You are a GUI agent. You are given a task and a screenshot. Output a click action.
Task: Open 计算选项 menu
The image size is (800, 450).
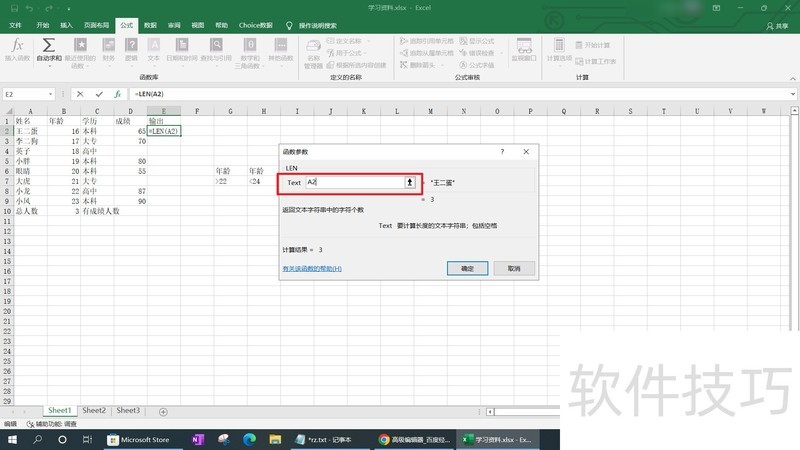pos(559,49)
